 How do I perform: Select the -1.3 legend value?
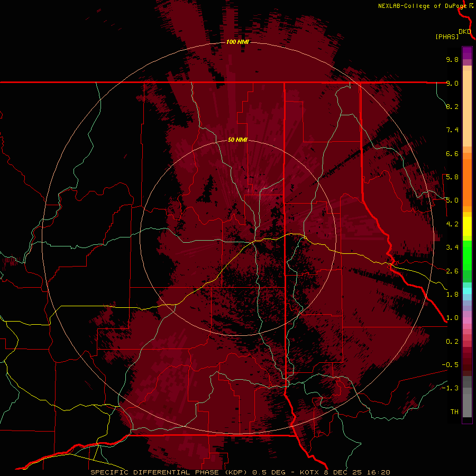coord(450,388)
